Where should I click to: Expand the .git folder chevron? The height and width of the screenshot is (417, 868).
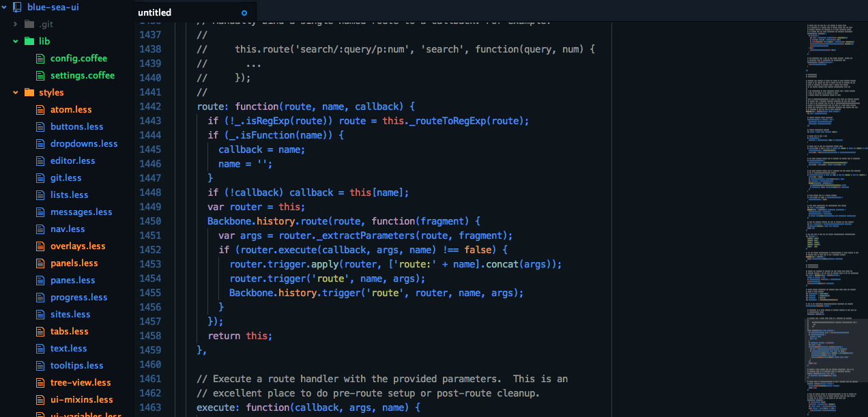click(x=16, y=24)
